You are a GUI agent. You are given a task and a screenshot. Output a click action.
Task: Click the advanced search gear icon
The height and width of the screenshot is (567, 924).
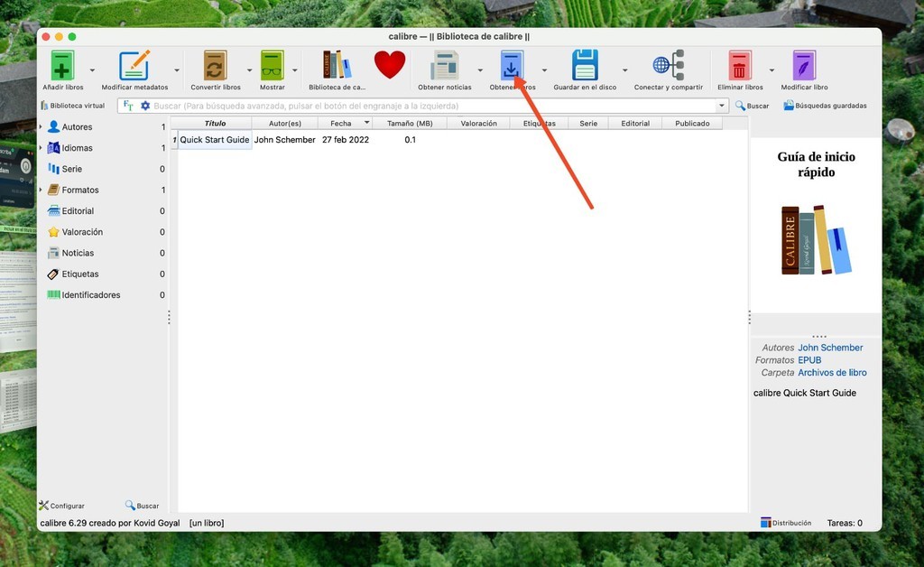pyautogui.click(x=145, y=106)
